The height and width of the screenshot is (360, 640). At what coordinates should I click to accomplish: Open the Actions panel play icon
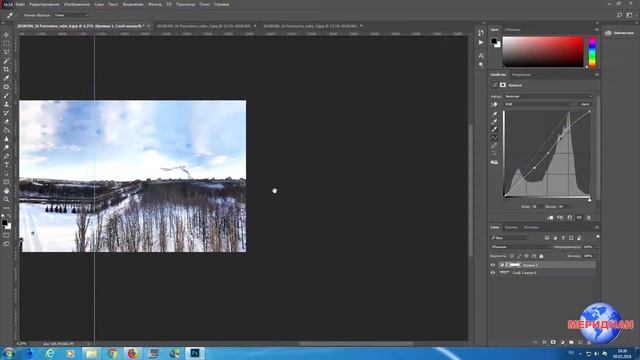coord(481,42)
